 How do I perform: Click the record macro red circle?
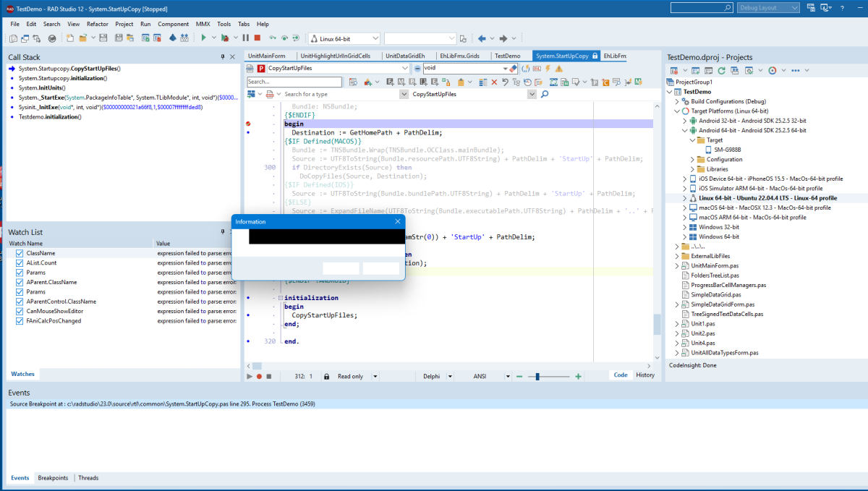coord(260,376)
